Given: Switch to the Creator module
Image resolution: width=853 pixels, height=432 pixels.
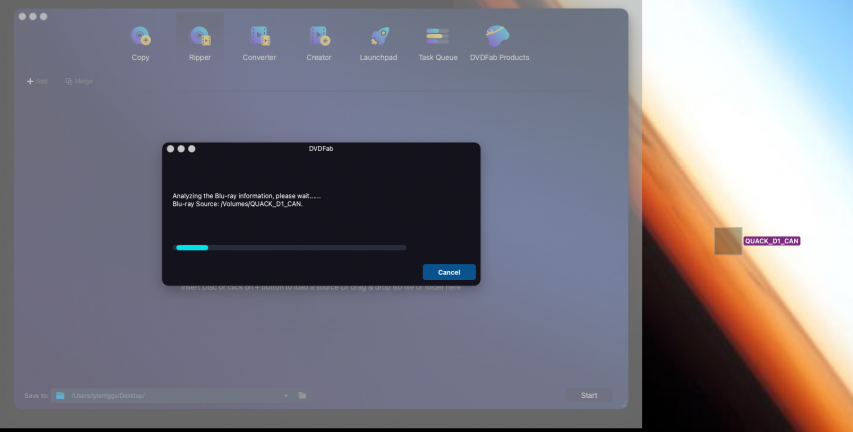Looking at the screenshot, I should 319,42.
